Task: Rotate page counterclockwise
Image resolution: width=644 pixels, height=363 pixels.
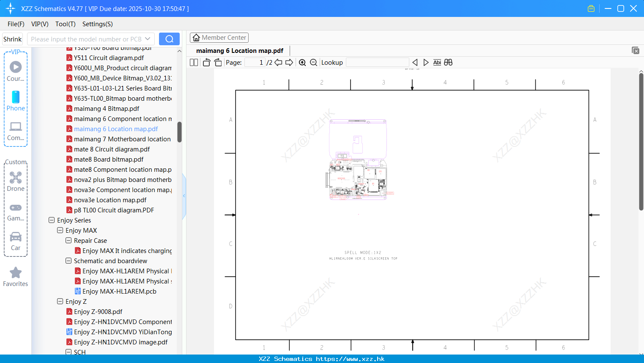Action: tap(206, 62)
